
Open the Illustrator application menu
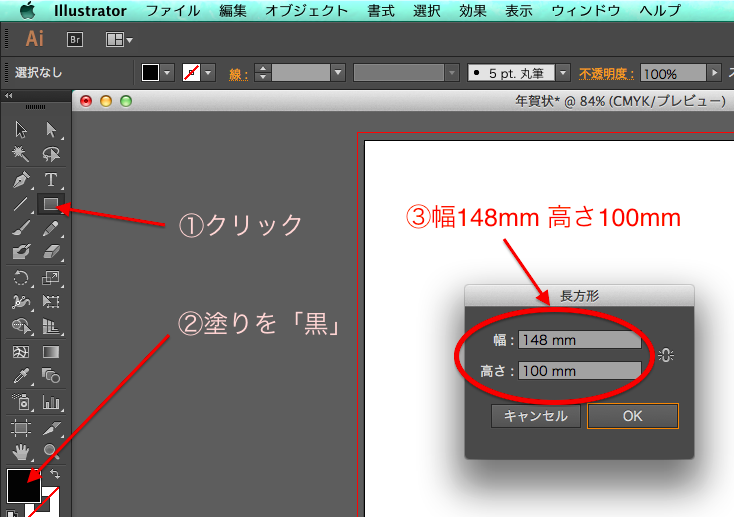(x=90, y=11)
